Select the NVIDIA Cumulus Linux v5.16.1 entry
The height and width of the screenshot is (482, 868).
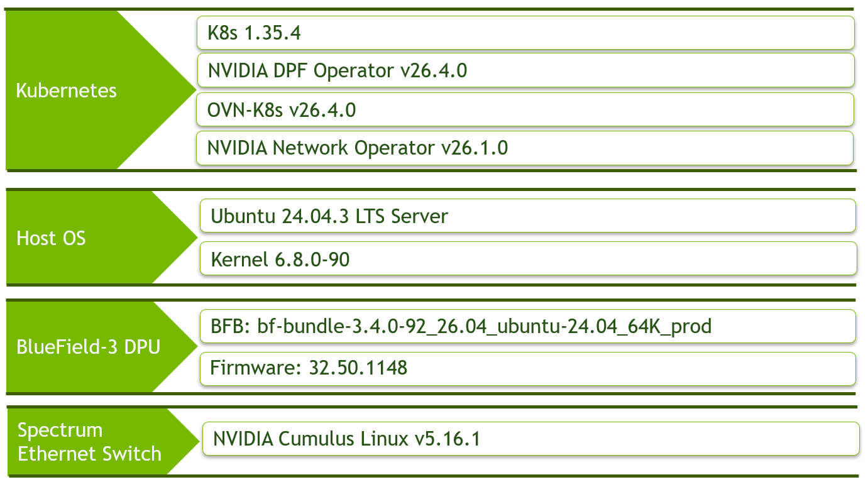click(530, 439)
